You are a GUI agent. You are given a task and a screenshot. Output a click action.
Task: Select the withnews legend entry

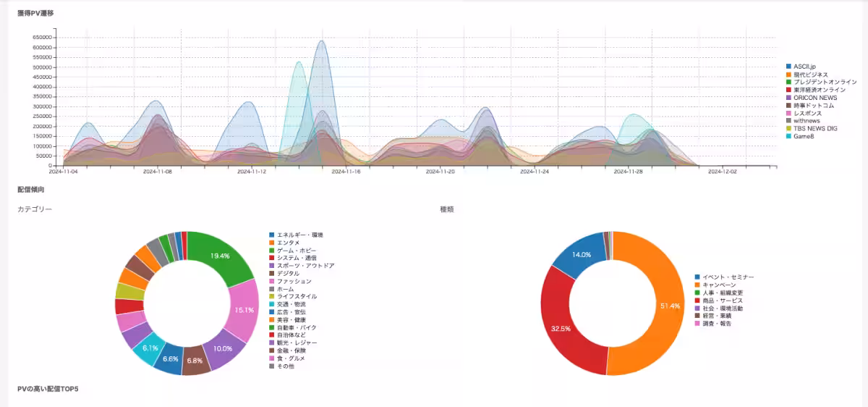click(808, 121)
